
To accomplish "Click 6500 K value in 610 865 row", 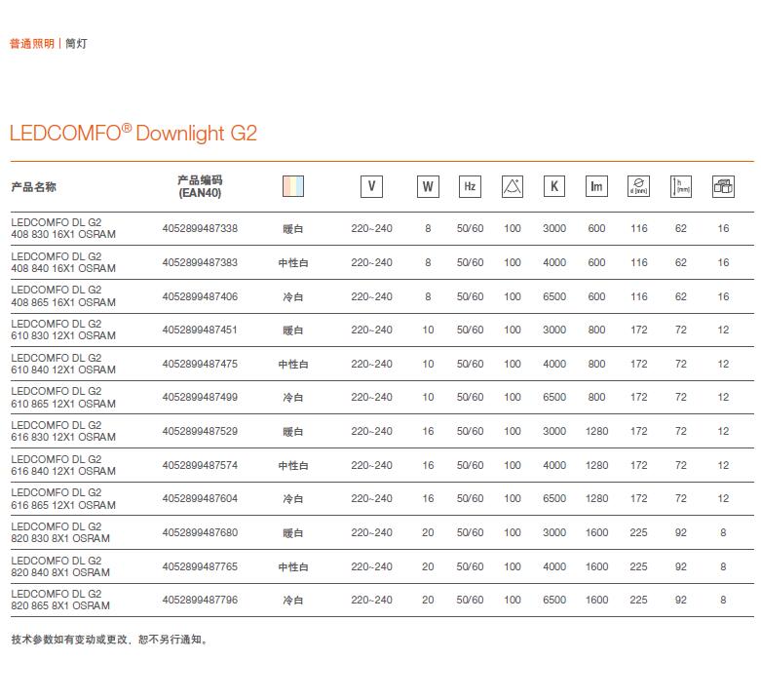I will (x=554, y=397).
